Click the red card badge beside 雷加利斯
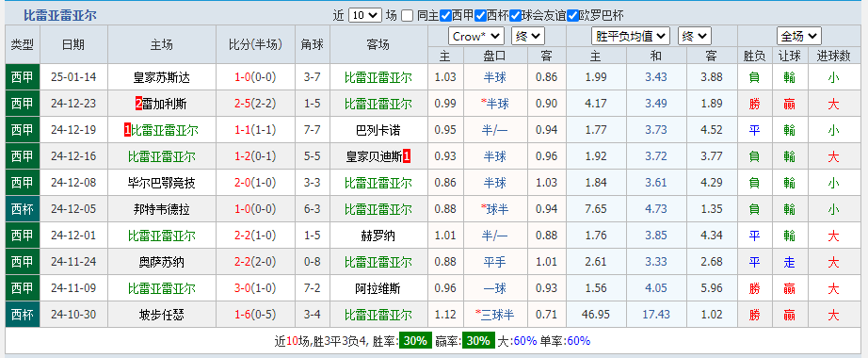This screenshot has height=358, width=868. [x=139, y=104]
